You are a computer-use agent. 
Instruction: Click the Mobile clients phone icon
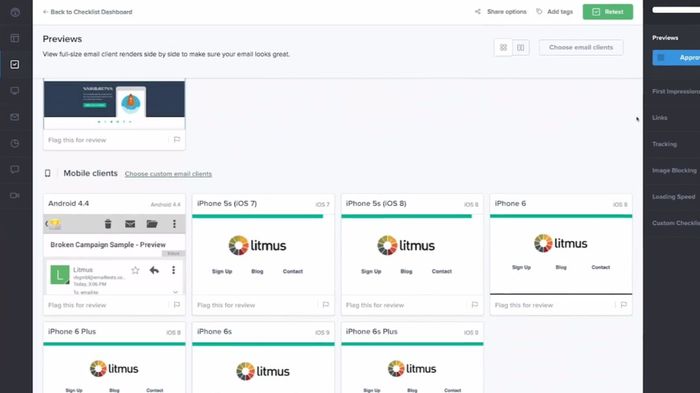coord(48,173)
